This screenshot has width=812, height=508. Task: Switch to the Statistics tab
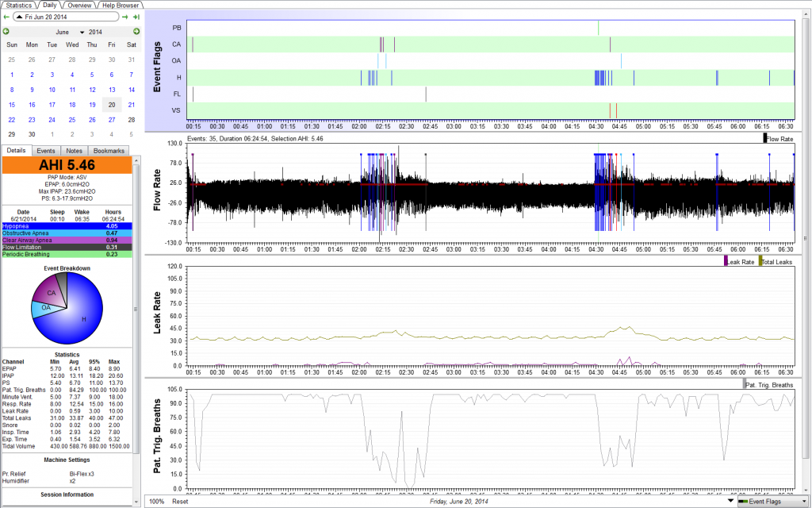pyautogui.click(x=19, y=5)
